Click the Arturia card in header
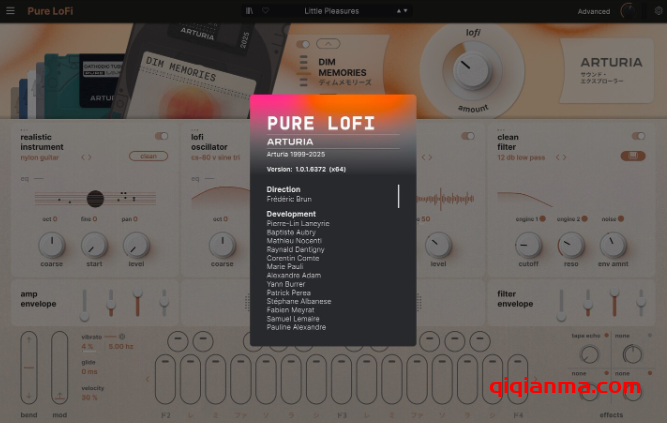This screenshot has height=423, width=667. (x=607, y=71)
